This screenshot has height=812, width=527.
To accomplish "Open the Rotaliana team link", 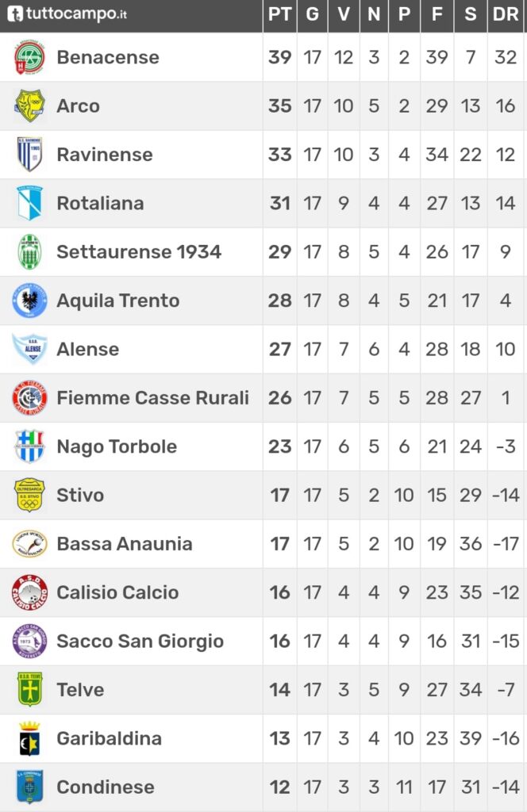I will pyautogui.click(x=101, y=203).
